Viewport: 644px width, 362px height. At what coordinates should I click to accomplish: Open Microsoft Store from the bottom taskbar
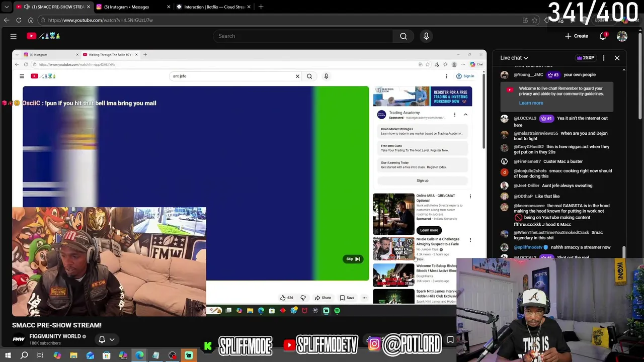(x=106, y=355)
